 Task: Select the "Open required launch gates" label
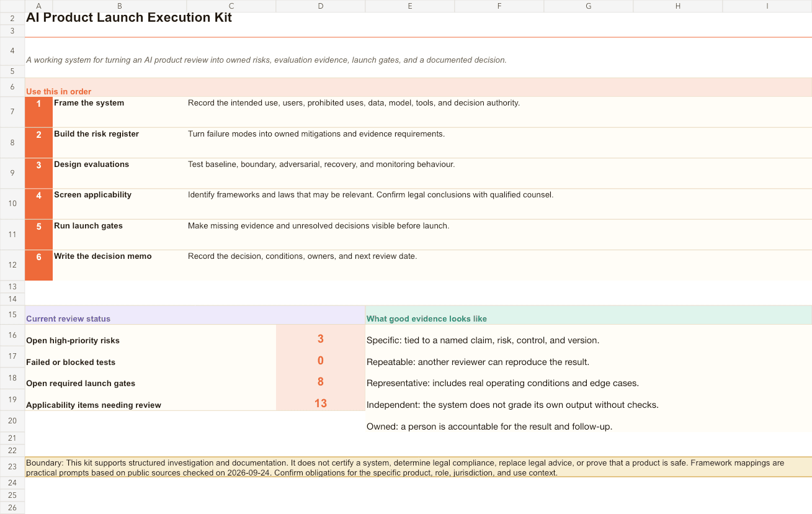[81, 384]
